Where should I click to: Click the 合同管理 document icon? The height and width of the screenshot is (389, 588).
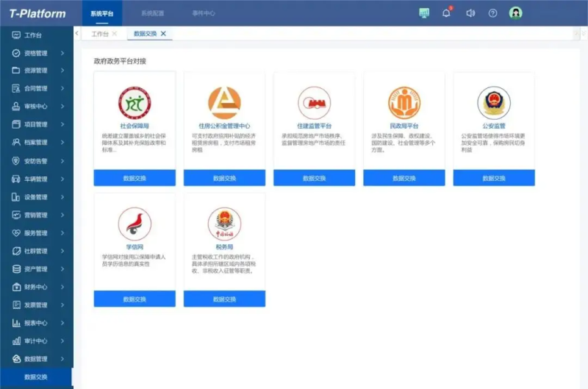(16, 88)
